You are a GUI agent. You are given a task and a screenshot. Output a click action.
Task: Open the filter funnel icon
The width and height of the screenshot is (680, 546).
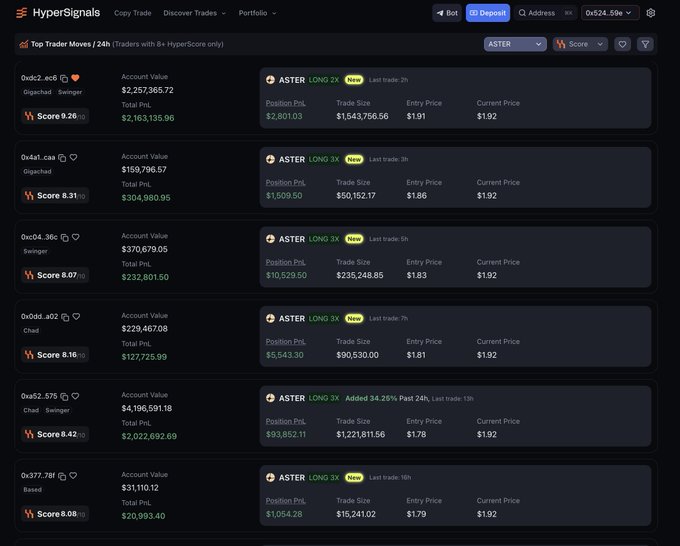pyautogui.click(x=645, y=44)
